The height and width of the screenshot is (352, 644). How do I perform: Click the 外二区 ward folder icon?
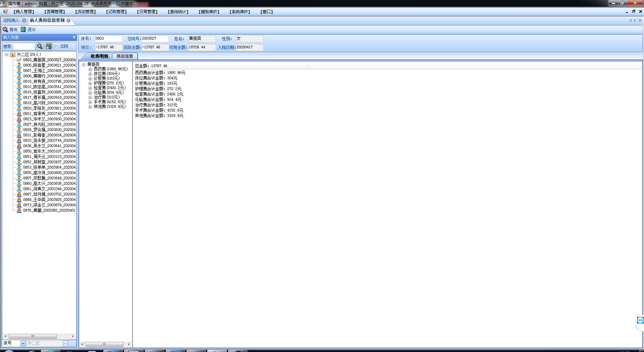12,54
